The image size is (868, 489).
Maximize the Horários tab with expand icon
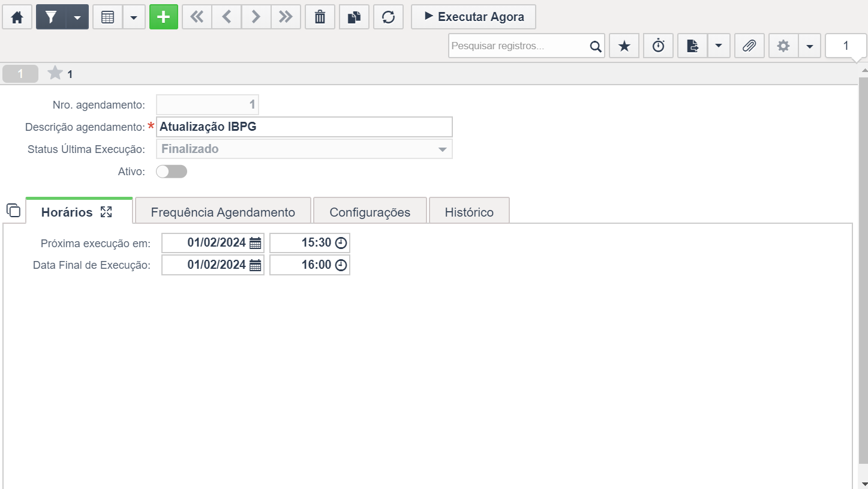(x=106, y=212)
